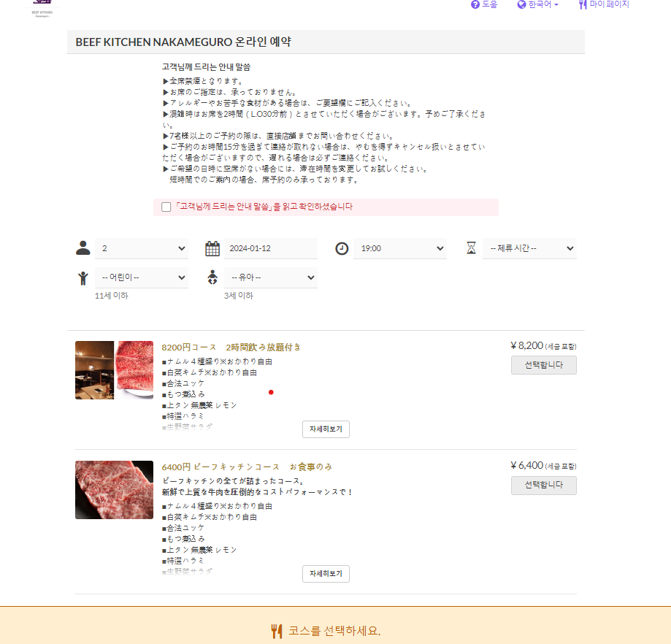
Task: Select the ¥6,400 course with 선택합니다
Action: pos(544,486)
